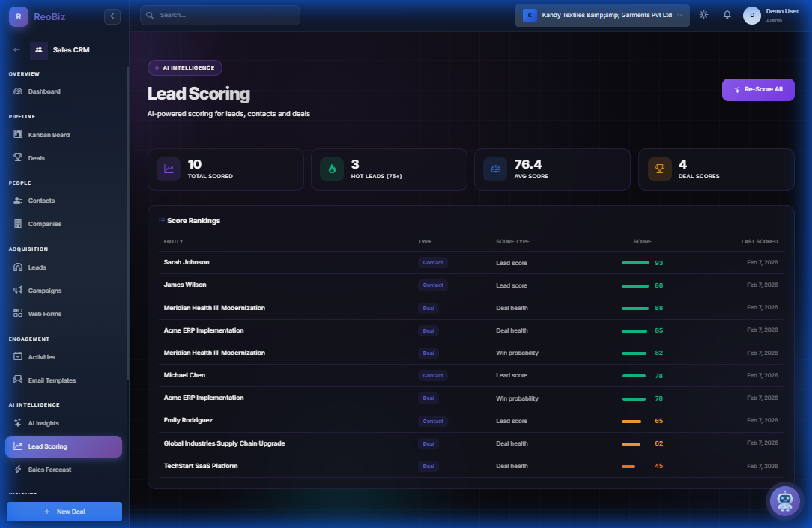Open the Demo User profile avatar
The image size is (812, 528).
[751, 15]
